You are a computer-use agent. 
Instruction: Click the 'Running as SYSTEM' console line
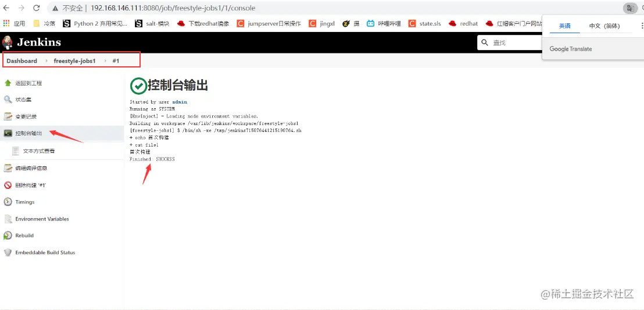[152, 109]
